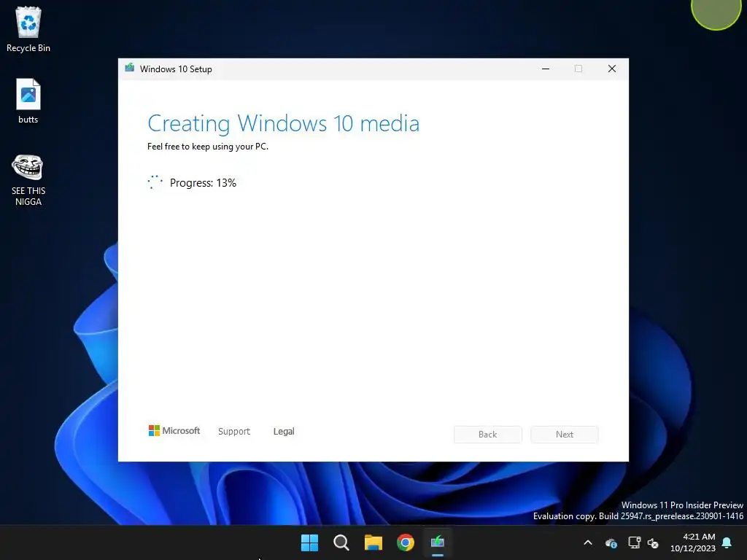Switch to Windows Setup taskbar app
This screenshot has width=747, height=560.
pyautogui.click(x=438, y=542)
